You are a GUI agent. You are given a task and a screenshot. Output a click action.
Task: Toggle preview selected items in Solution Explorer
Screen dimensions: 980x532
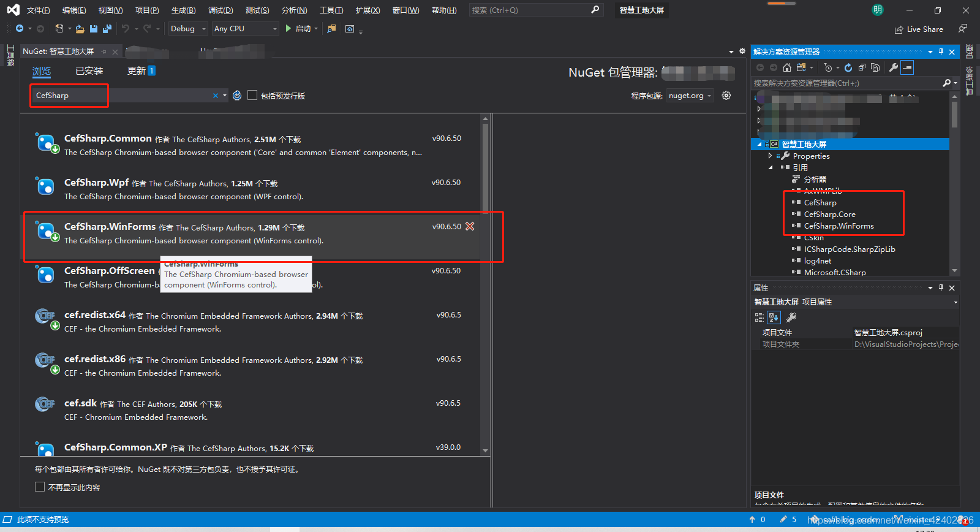[907, 67]
